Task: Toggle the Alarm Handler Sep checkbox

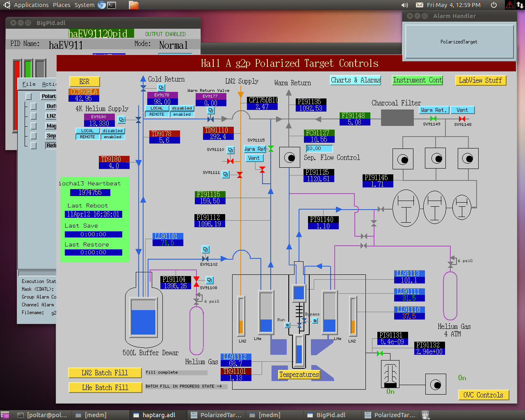Action: [x=34, y=136]
